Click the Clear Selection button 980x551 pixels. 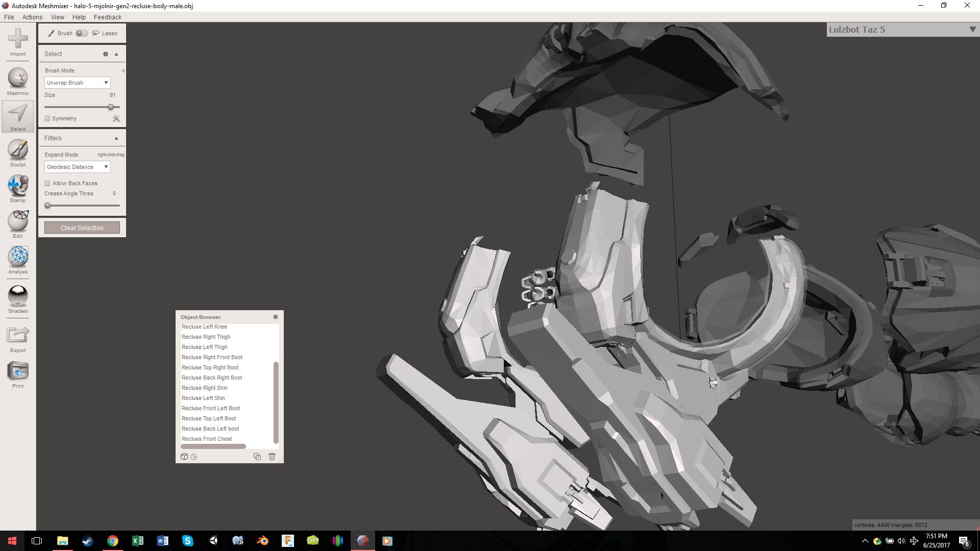point(82,228)
